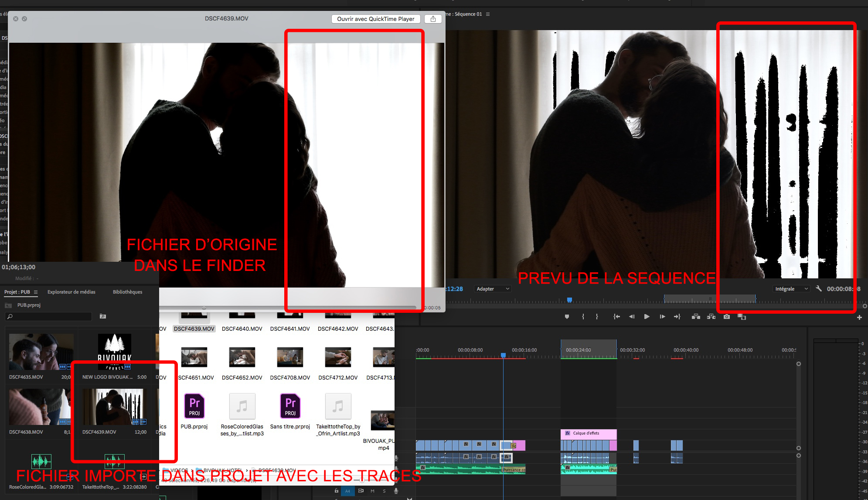Screen dimensions: 868x500
Task: Open the Séquence 01 panel menu icon
Action: (x=488, y=14)
